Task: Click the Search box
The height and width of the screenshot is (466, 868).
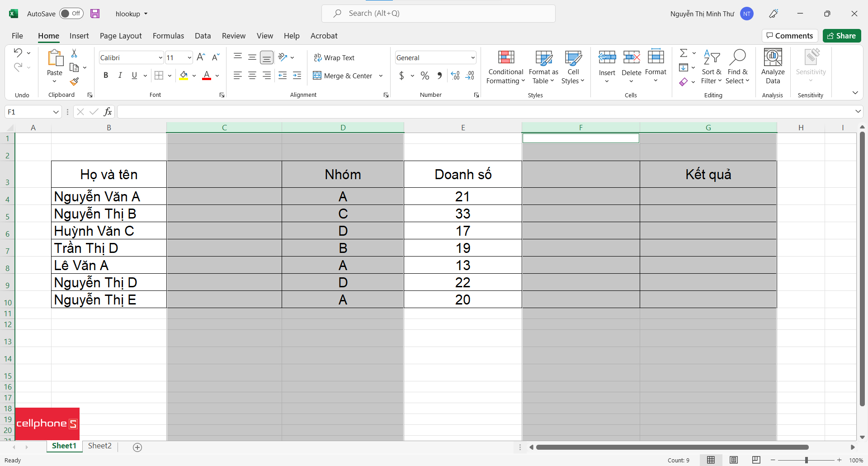Action: 439,14
